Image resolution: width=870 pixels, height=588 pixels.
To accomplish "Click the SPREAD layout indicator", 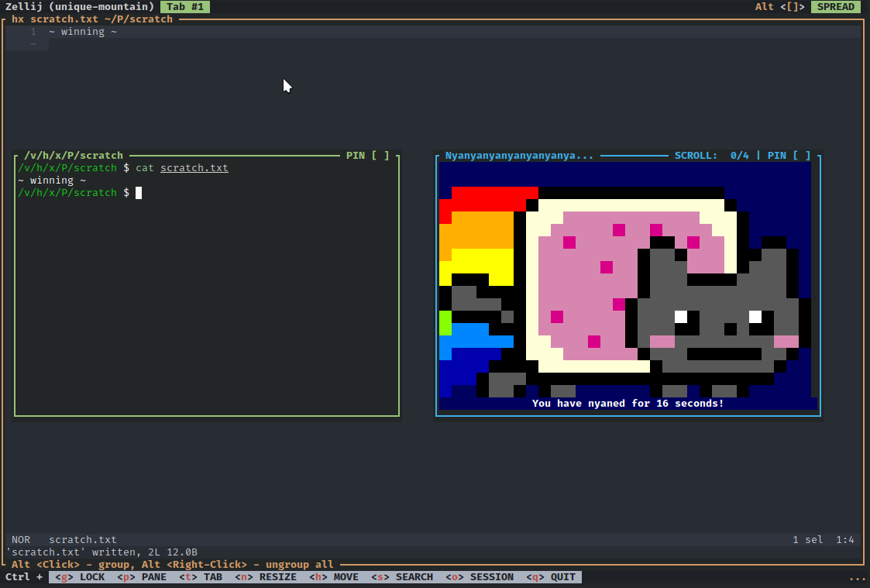I will [x=836, y=7].
